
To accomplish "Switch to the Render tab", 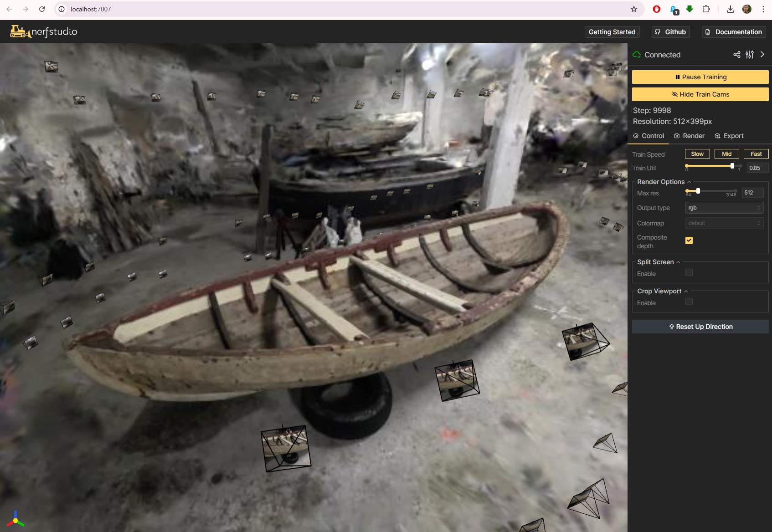I will click(x=689, y=136).
